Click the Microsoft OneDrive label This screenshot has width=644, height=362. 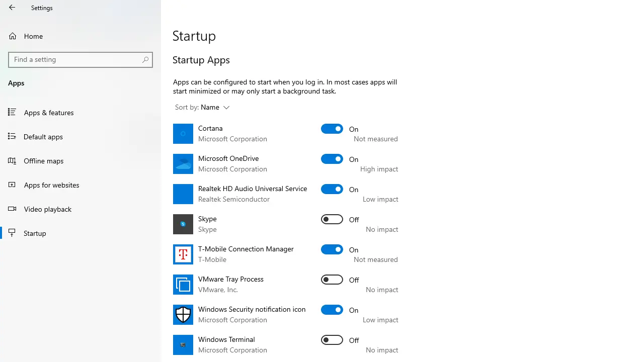pos(228,158)
